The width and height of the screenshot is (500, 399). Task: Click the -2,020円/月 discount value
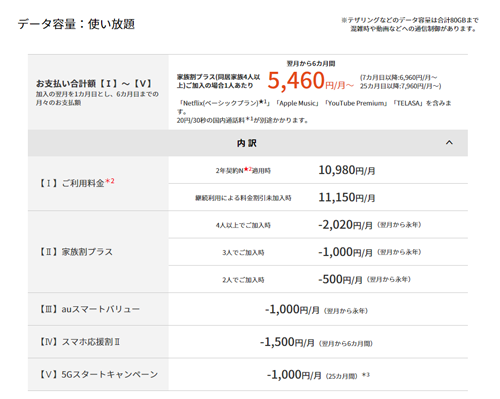[345, 225]
